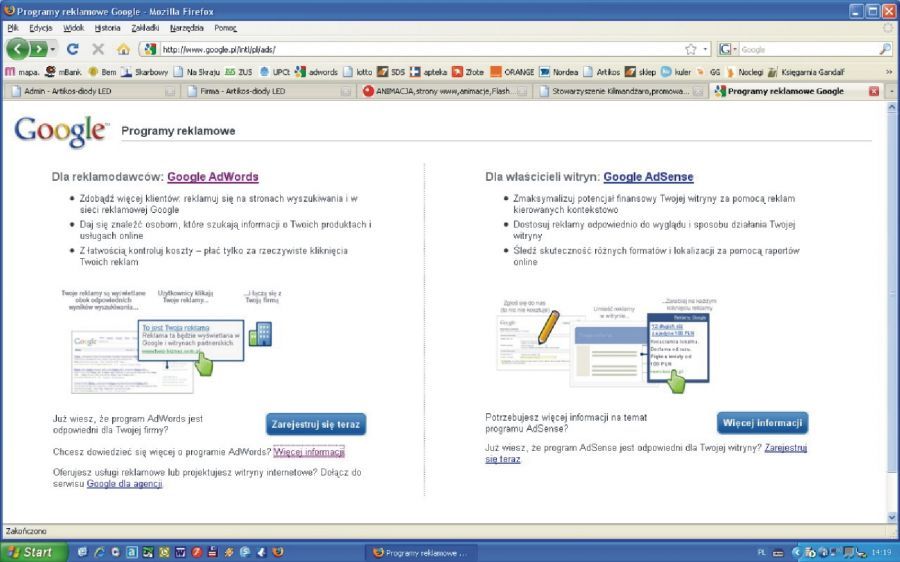Image resolution: width=900 pixels, height=562 pixels.
Task: Open the mBank bookmark
Action: (63, 72)
